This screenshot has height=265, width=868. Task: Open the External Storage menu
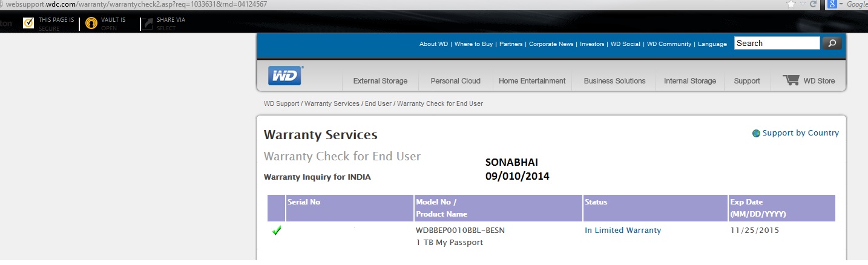380,81
